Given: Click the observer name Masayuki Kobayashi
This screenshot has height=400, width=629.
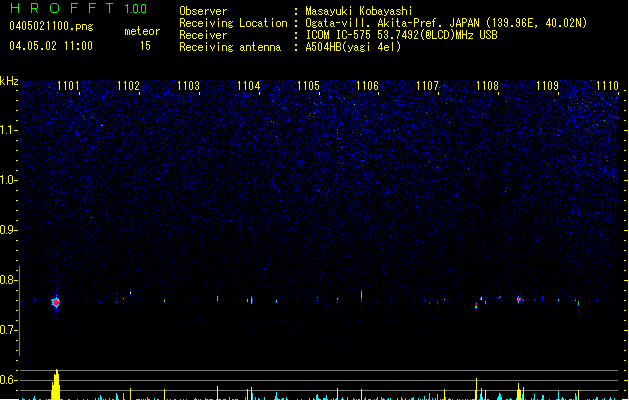Looking at the screenshot, I should coord(359,11).
